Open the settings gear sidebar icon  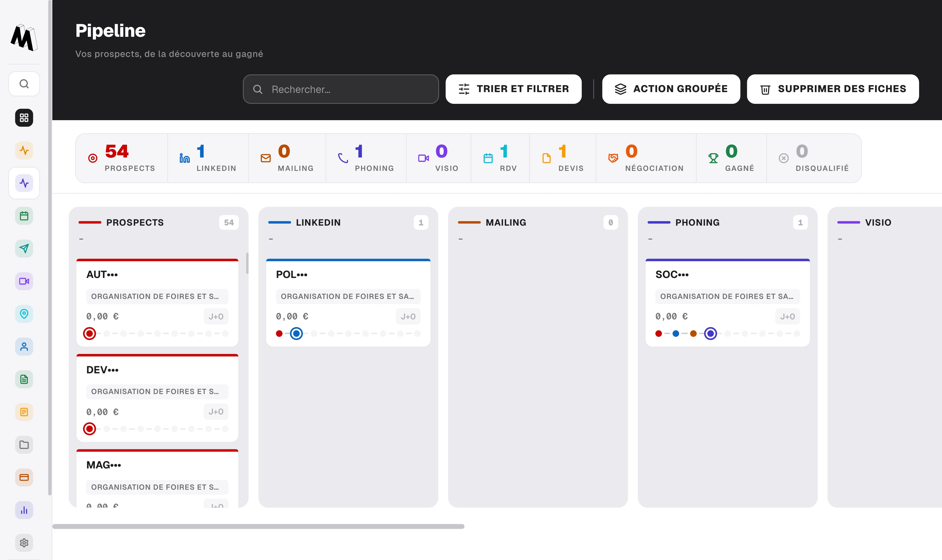click(24, 543)
